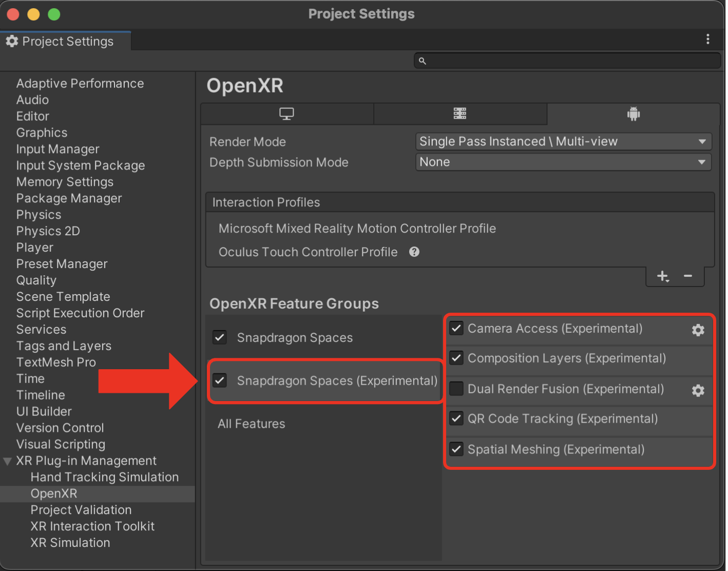
Task: Open the three-dot window options menu
Action: click(x=708, y=39)
